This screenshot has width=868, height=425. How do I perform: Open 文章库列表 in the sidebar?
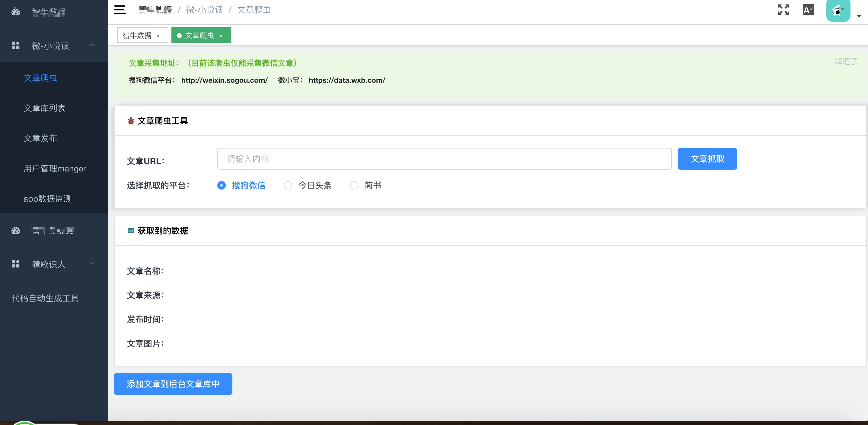[44, 108]
